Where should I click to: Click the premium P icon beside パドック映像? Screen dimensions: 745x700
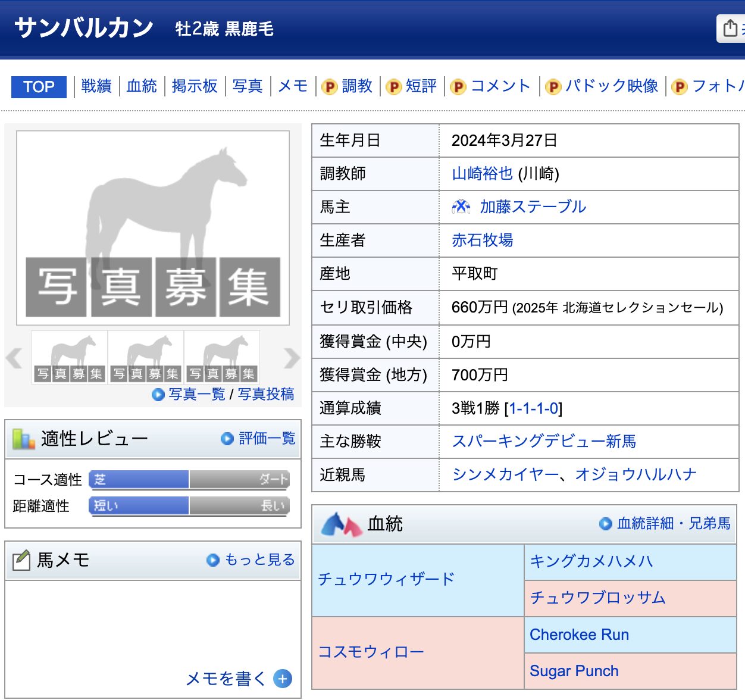(x=553, y=87)
